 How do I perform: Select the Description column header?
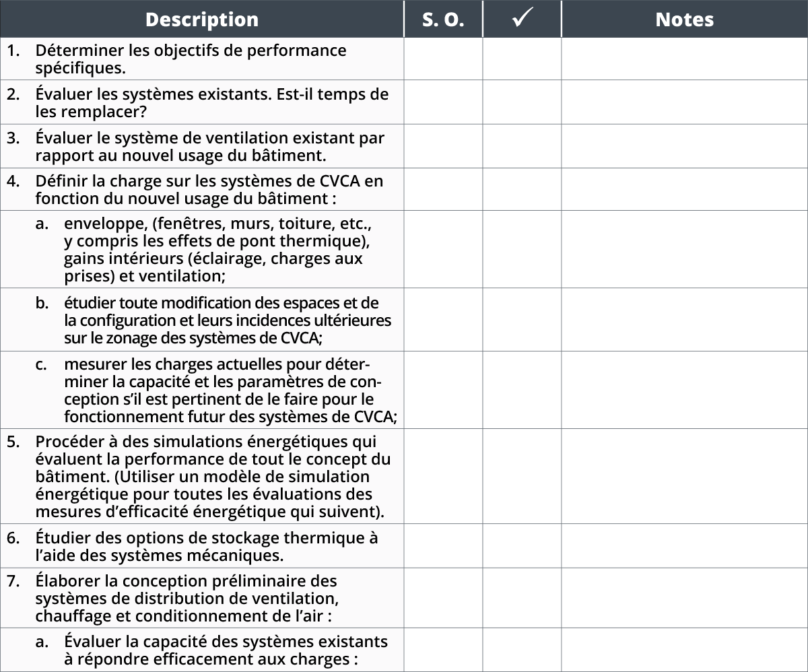[201, 19]
